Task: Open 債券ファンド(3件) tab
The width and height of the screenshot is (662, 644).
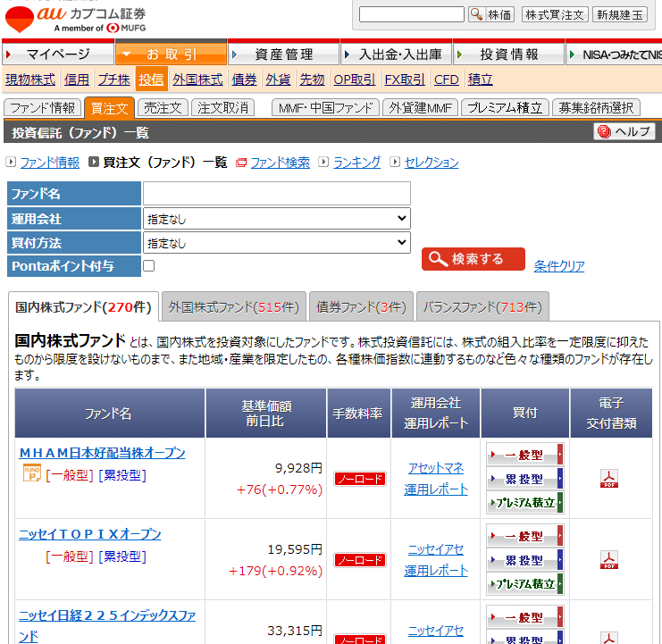Action: tap(361, 306)
